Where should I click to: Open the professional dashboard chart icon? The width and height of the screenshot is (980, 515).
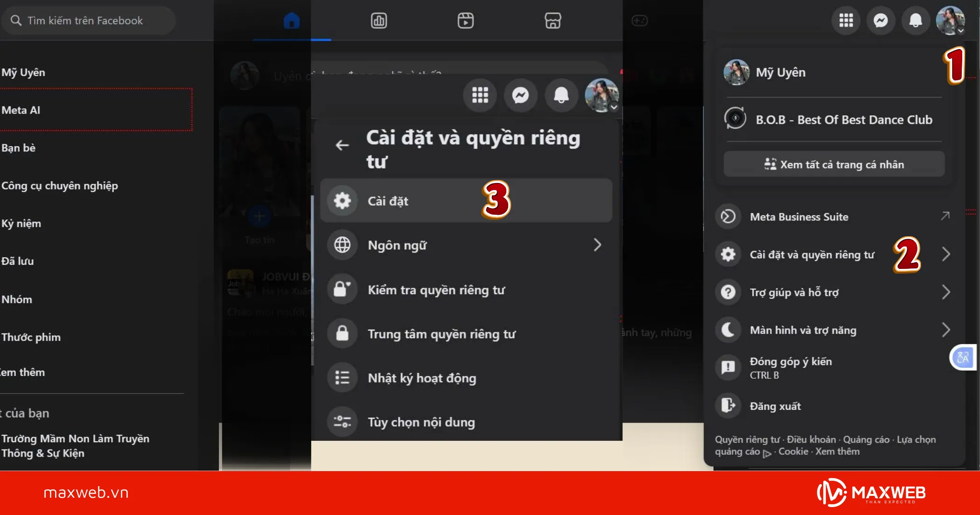click(x=378, y=21)
